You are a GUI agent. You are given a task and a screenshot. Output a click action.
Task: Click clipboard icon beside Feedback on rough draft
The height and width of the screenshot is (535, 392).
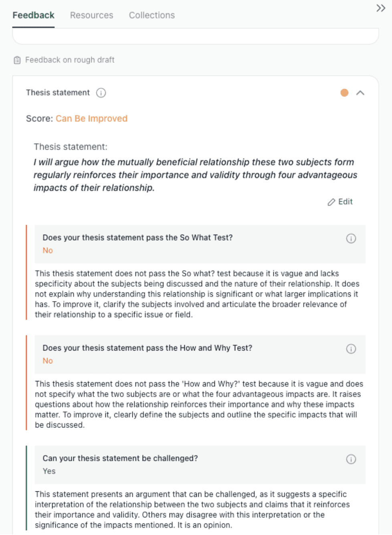17,60
